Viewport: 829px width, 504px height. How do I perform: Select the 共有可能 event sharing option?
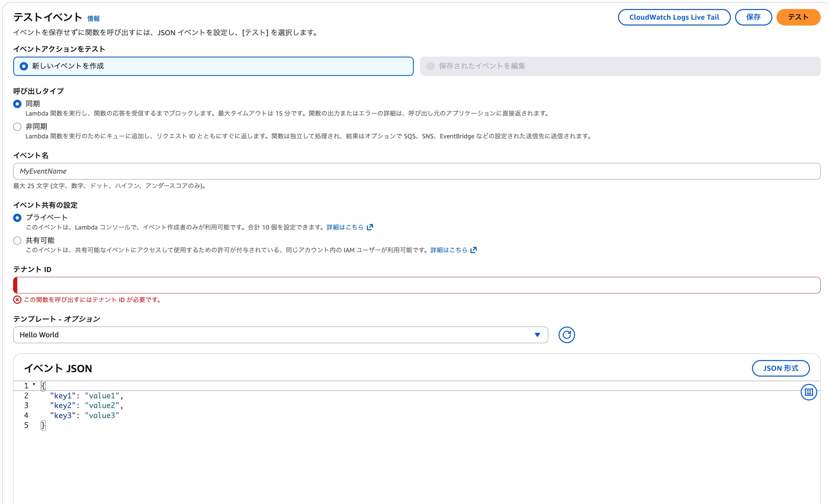pos(17,240)
